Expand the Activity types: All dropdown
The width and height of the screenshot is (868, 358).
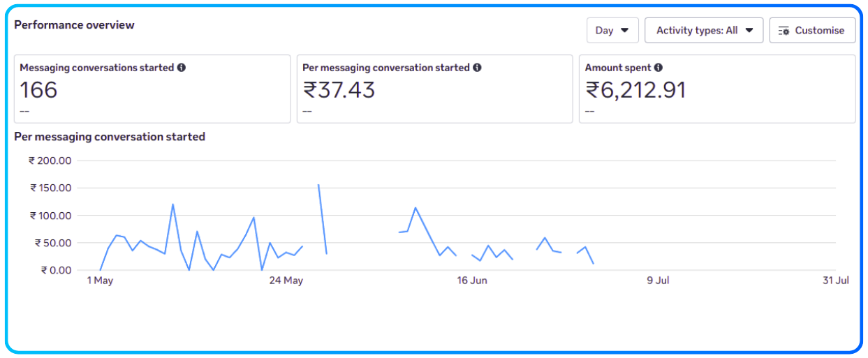(x=703, y=30)
